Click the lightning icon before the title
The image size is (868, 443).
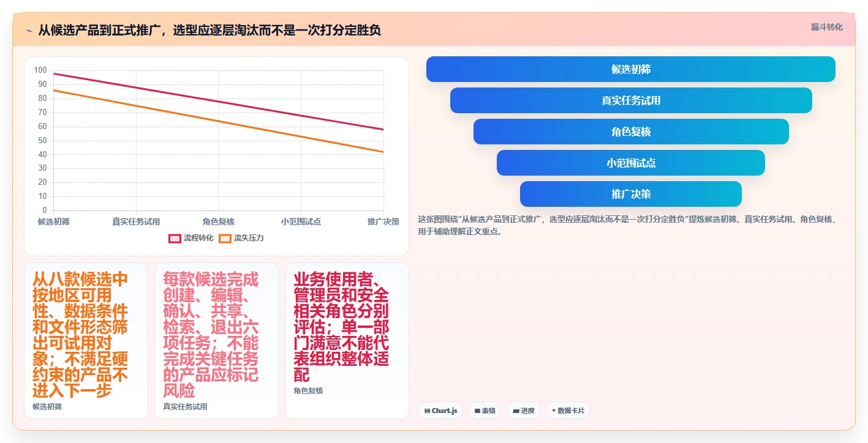pos(29,31)
